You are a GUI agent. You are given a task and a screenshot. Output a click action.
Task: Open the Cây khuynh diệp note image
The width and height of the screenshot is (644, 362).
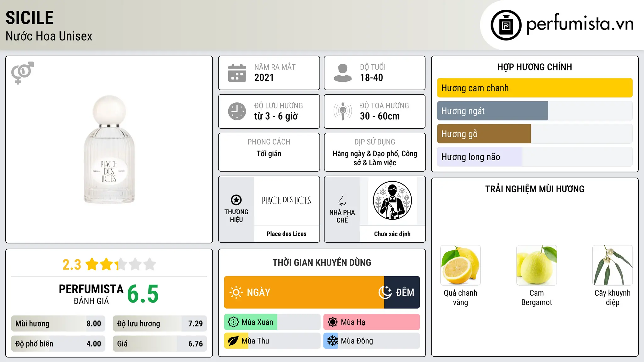(x=613, y=265)
